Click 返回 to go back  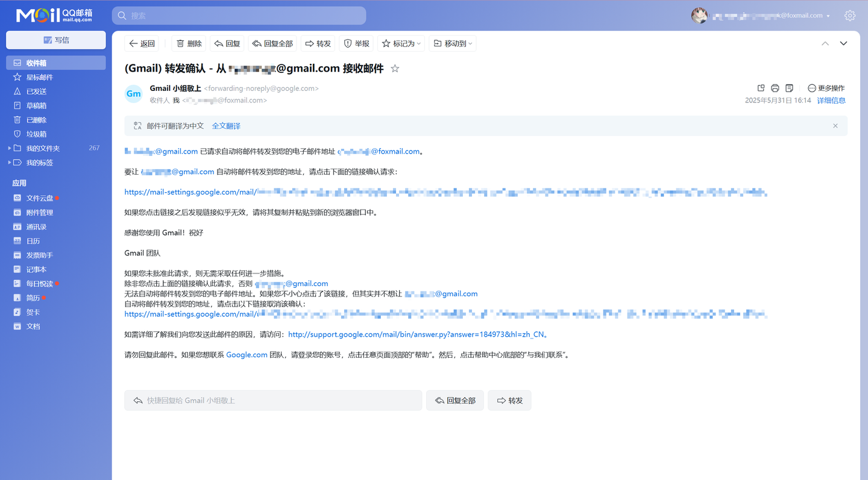pyautogui.click(x=142, y=43)
